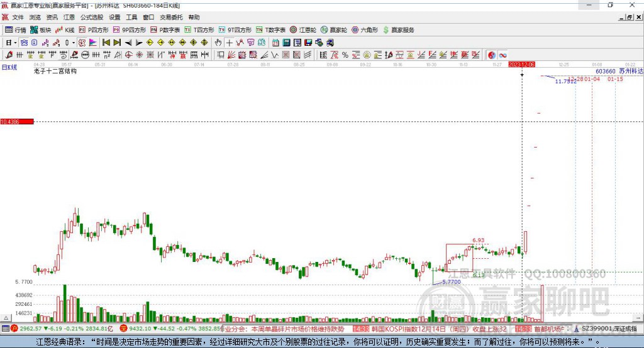The image size is (644, 348).
Task: Step chart right with black arrow
Action: click(x=139, y=43)
